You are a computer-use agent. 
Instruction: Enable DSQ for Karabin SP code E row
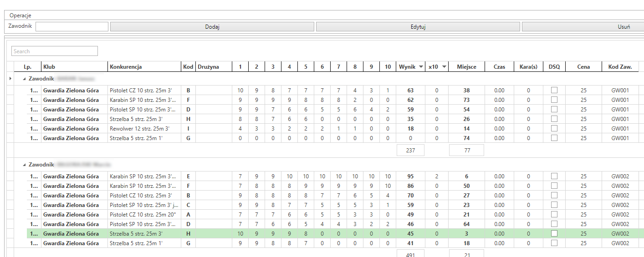[554, 176]
